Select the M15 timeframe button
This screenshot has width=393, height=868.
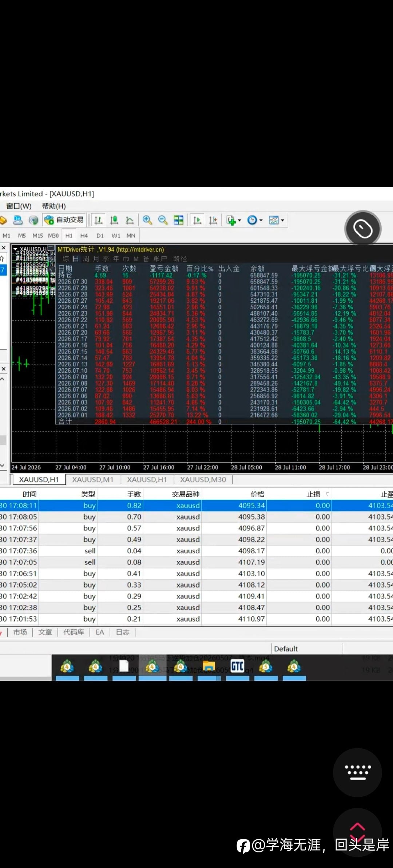pyautogui.click(x=37, y=236)
